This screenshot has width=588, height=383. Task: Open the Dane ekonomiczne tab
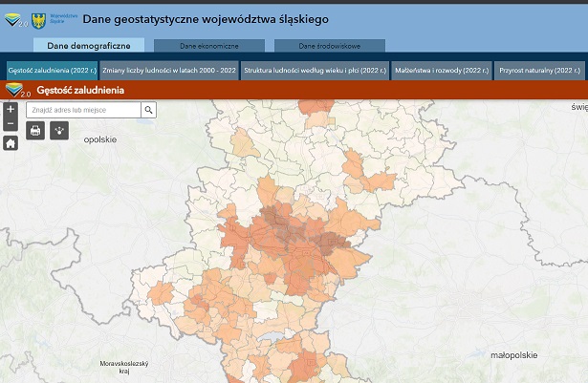click(x=208, y=45)
